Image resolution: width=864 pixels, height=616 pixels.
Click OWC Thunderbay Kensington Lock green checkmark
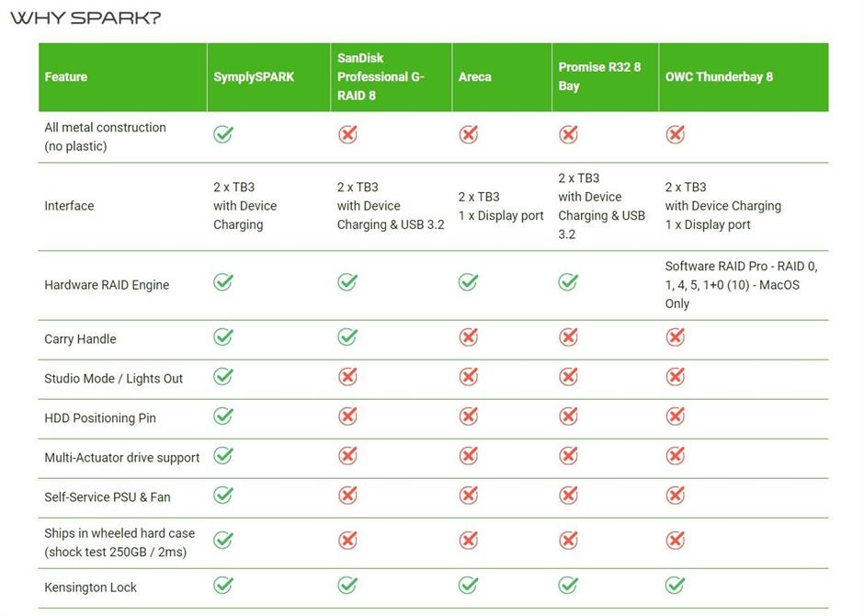click(x=675, y=585)
